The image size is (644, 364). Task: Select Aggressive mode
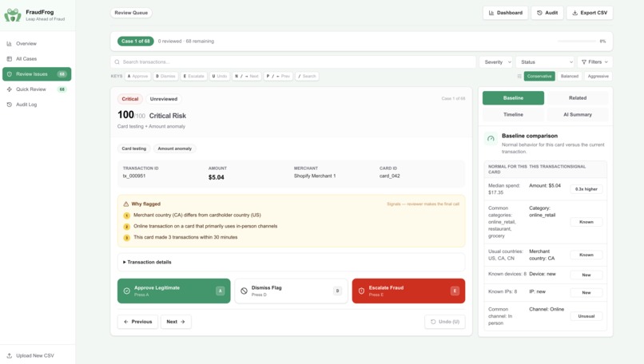click(598, 77)
